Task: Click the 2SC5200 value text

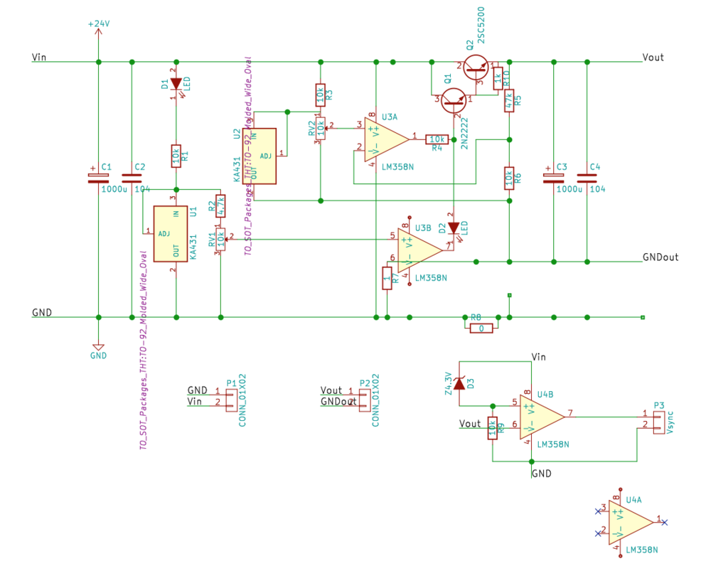Action: click(481, 25)
